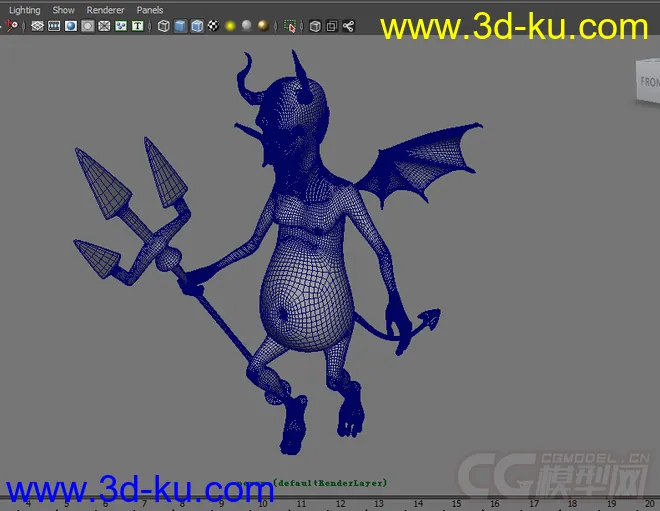Toggle the field chart icon
This screenshot has height=511, width=660.
[x=104, y=26]
